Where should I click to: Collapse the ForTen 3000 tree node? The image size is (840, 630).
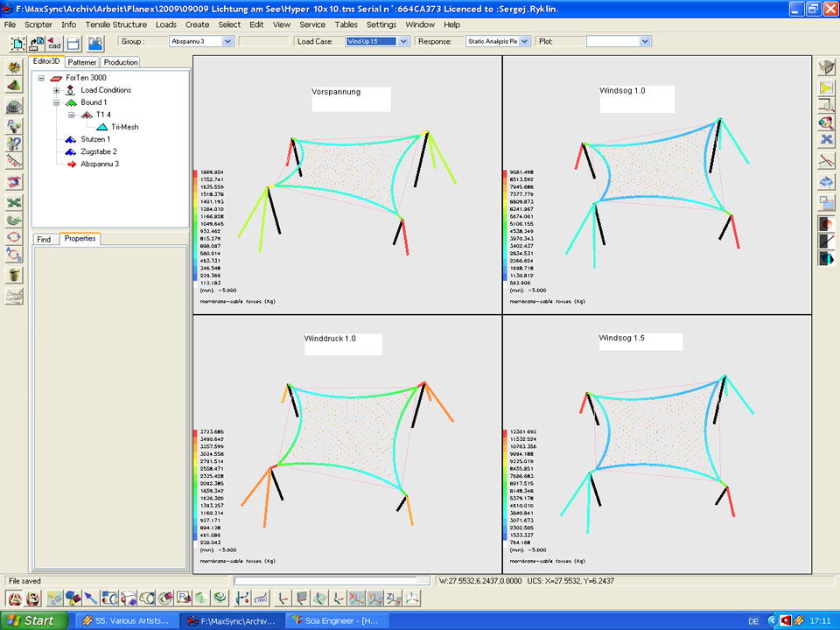(41, 78)
